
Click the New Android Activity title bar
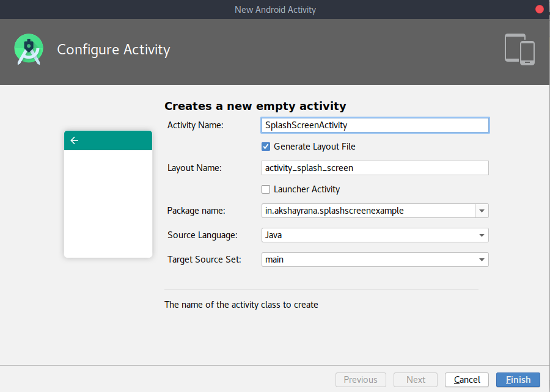coord(275,9)
